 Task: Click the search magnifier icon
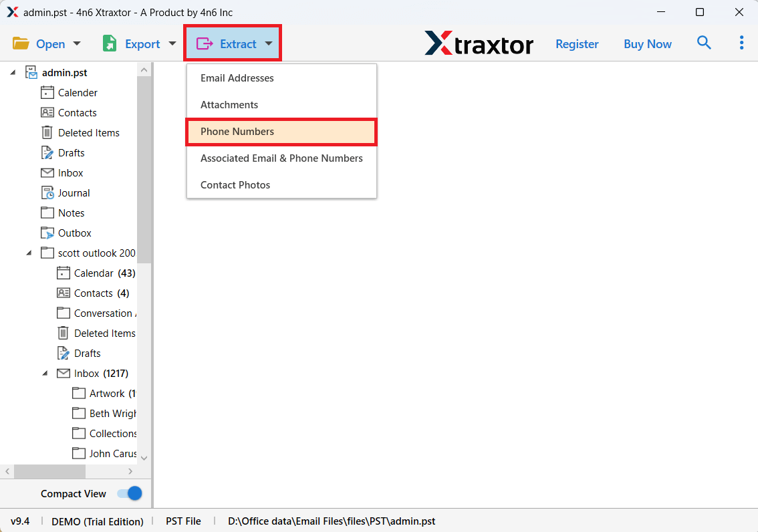tap(704, 43)
